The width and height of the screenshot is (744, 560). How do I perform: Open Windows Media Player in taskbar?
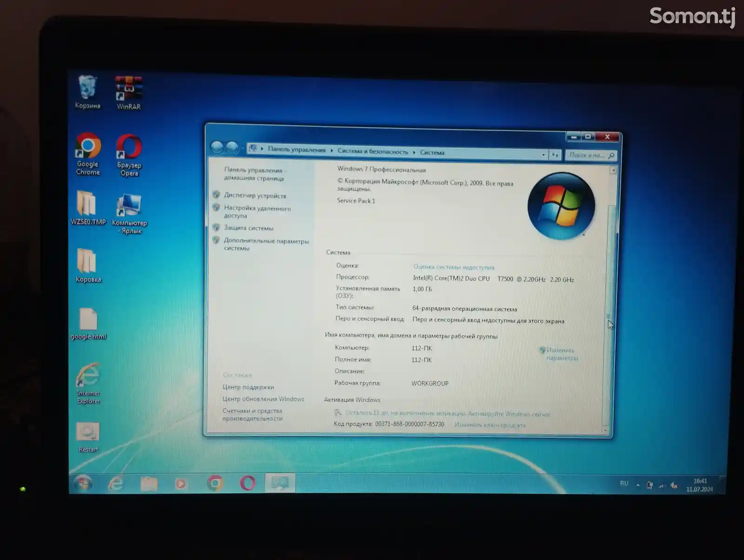pos(181,484)
